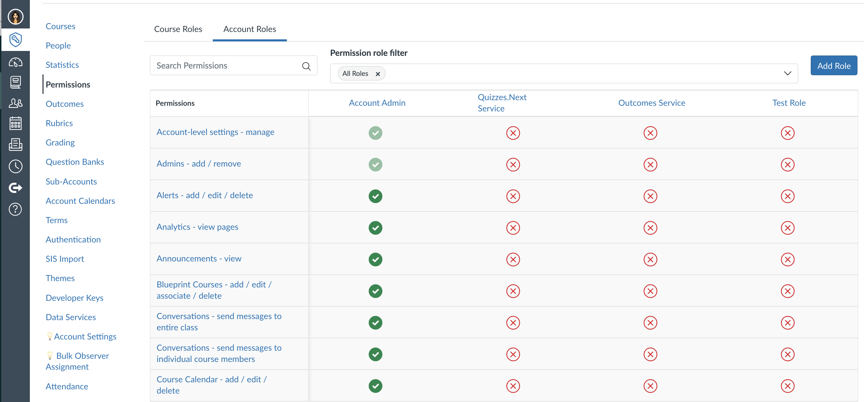Click lightbulb icon next to Account Settings
The height and width of the screenshot is (402, 868).
[50, 336]
